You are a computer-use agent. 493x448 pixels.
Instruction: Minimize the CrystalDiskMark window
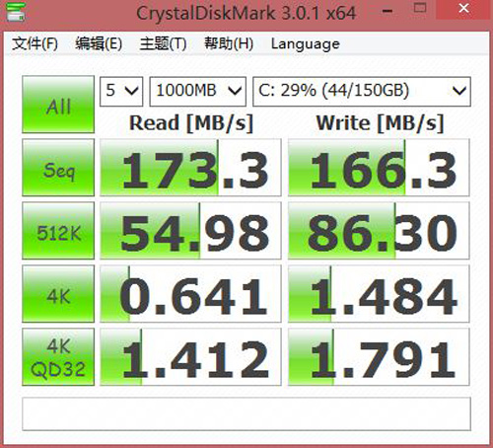click(x=387, y=10)
